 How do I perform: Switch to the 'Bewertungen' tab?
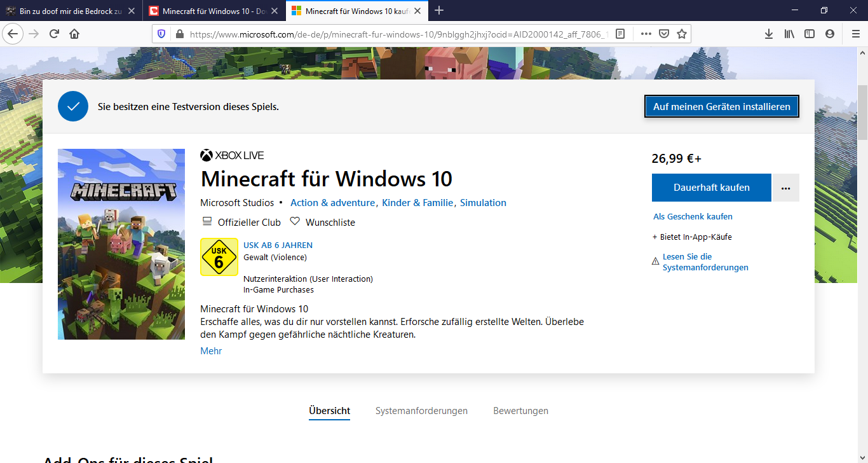[x=520, y=411]
